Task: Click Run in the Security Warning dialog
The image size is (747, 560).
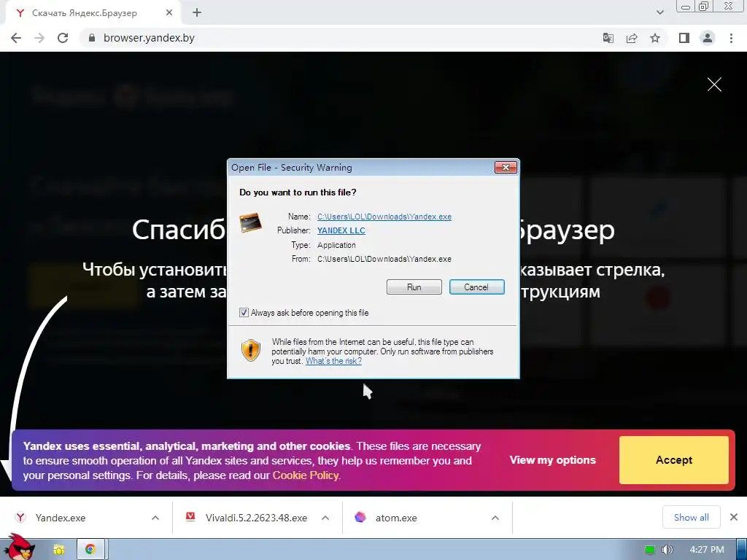Action: pyautogui.click(x=414, y=287)
